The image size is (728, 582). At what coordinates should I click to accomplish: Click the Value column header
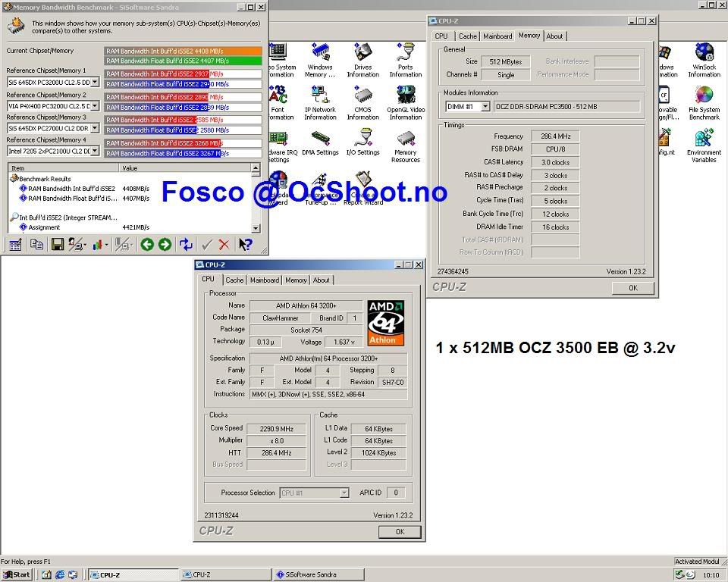pos(185,168)
